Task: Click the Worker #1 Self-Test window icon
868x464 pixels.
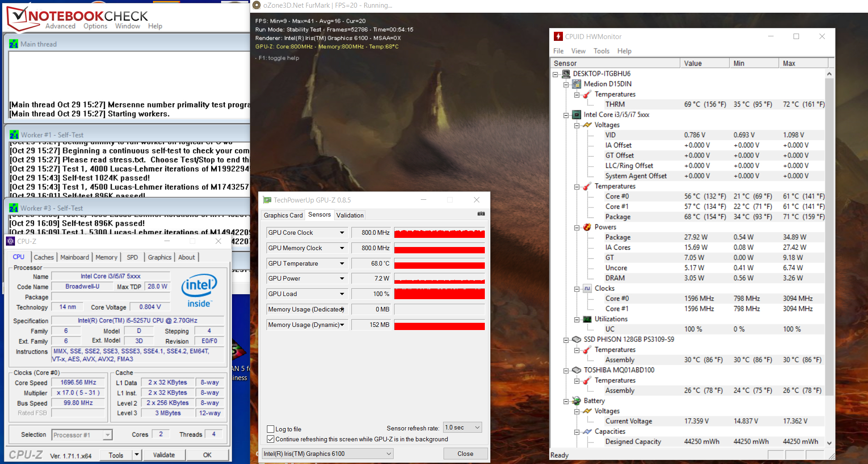Action: pyautogui.click(x=14, y=135)
